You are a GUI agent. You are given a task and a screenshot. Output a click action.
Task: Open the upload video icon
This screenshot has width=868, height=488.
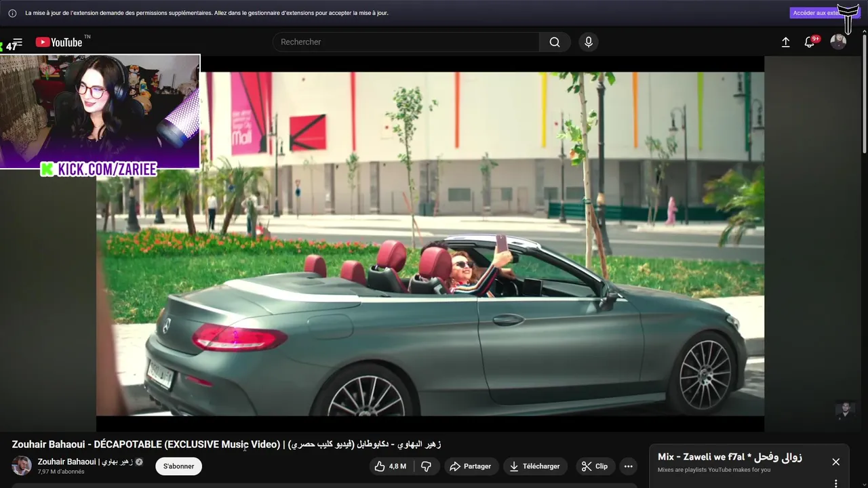coord(785,42)
